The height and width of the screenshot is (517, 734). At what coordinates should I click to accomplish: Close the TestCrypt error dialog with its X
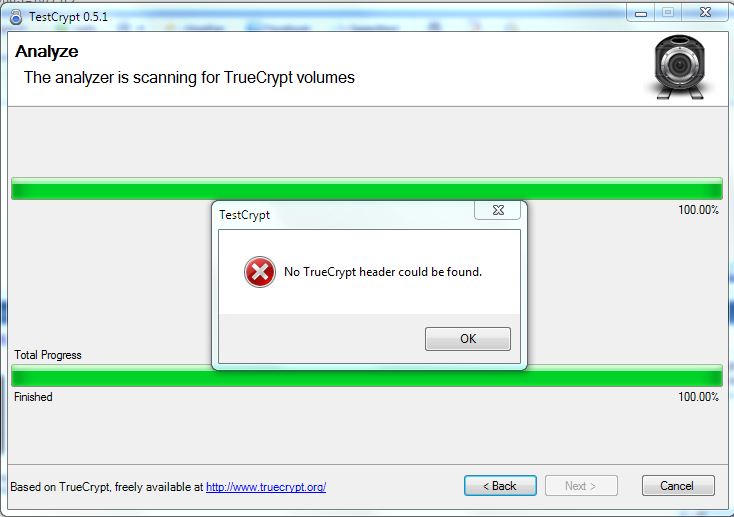498,210
